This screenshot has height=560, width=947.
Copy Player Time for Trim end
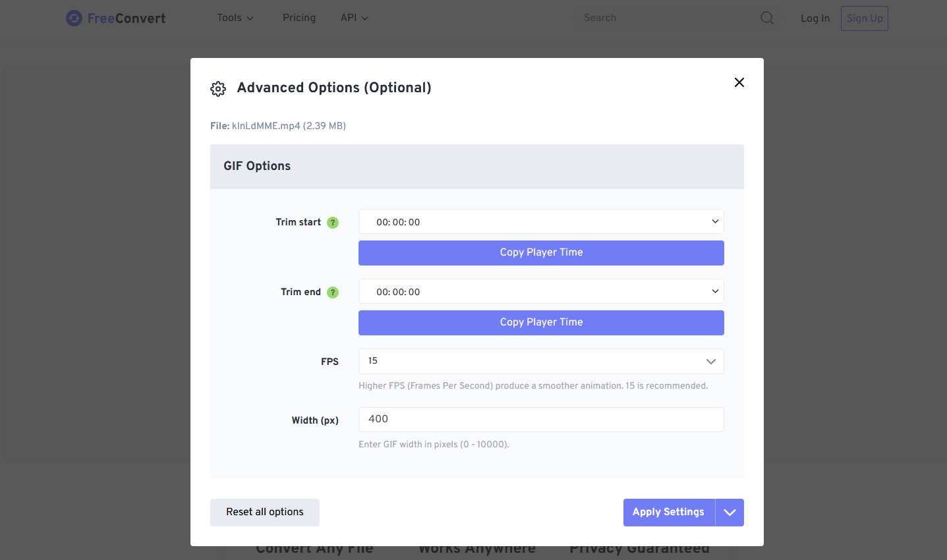tap(541, 323)
